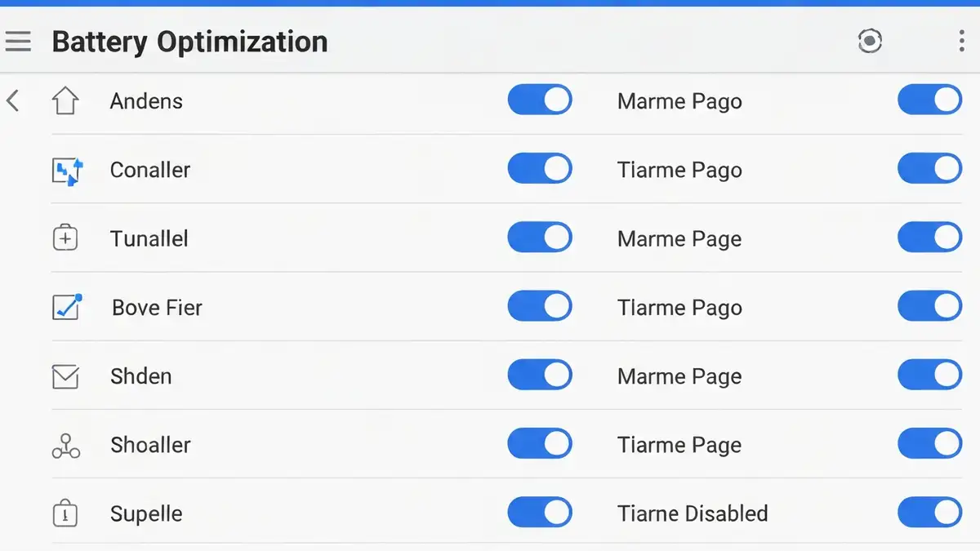Turn off the Tiarne Disabled switch

point(930,513)
